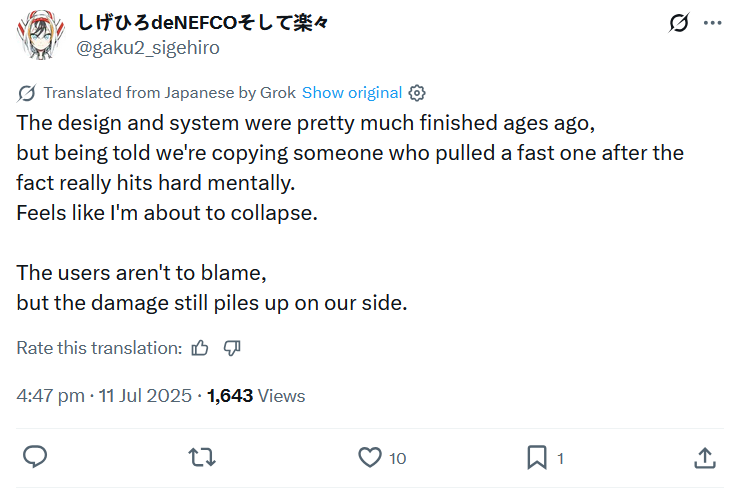Viewport: 741px width, 491px height.
Task: Open translation settings gear
Action: tap(417, 93)
